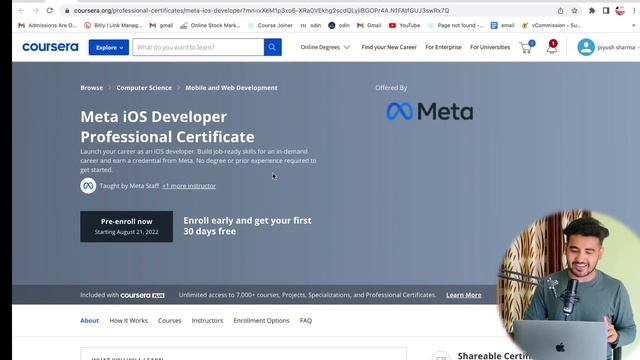
Task: Switch to Instructors tab
Action: click(207, 321)
